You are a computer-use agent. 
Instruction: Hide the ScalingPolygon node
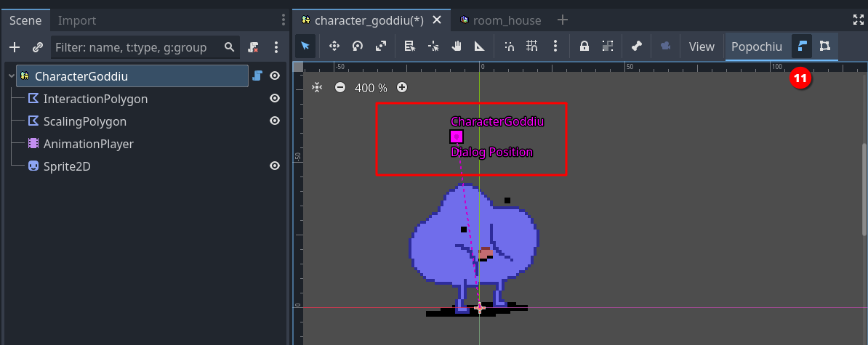tap(275, 121)
